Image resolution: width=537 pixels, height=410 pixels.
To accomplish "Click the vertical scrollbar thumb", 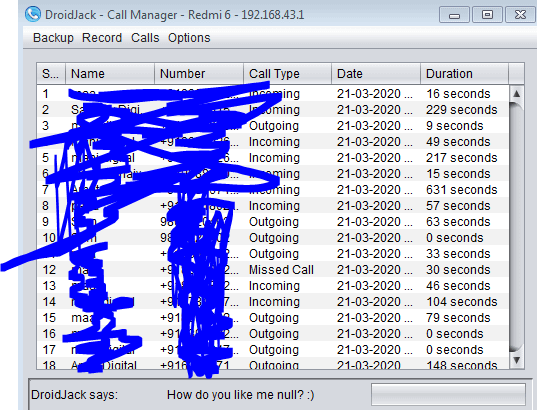I will pyautogui.click(x=517, y=227).
